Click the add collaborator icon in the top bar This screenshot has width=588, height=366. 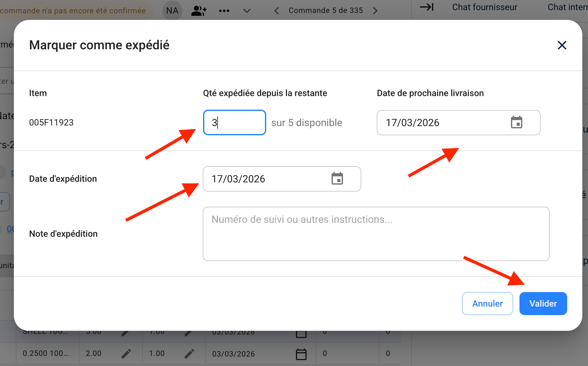(198, 10)
